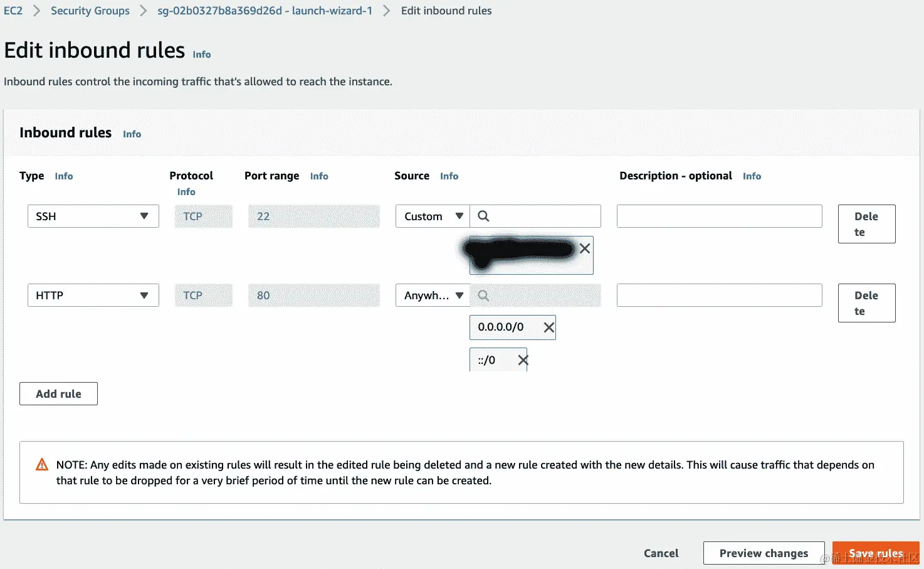This screenshot has width=924, height=569.
Task: Click the search icon in HTTP source field
Action: pyautogui.click(x=483, y=295)
